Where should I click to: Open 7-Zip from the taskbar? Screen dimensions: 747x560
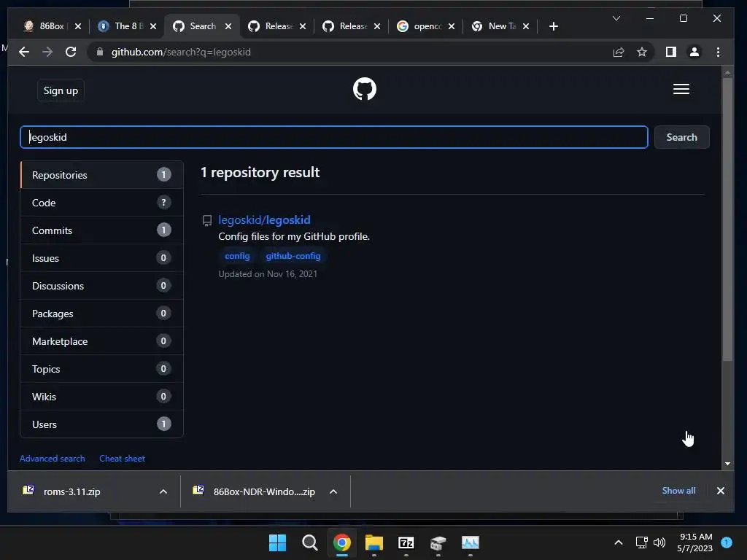(x=406, y=542)
